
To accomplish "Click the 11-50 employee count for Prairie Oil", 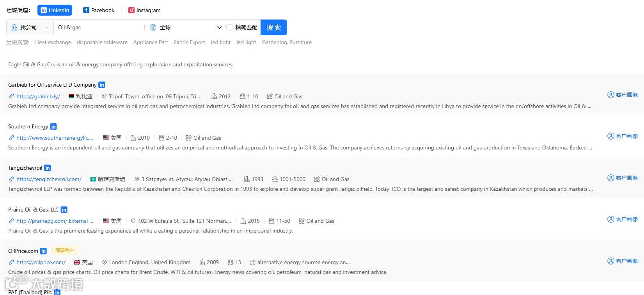I will (283, 221).
